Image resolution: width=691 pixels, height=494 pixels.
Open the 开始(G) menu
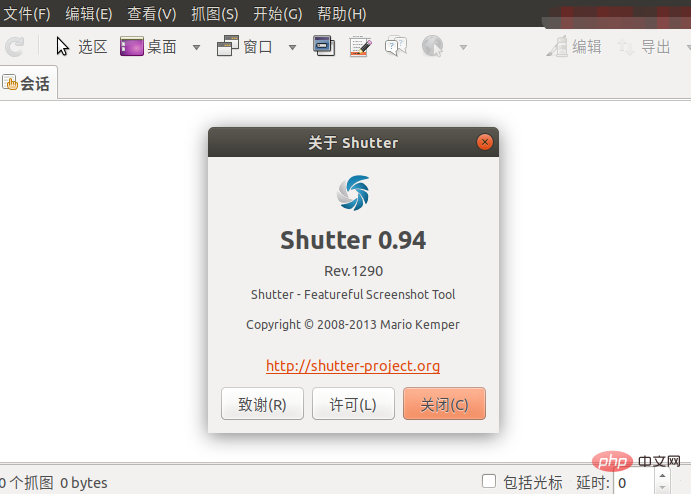point(278,14)
